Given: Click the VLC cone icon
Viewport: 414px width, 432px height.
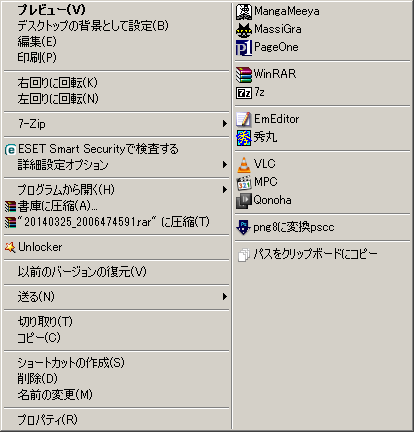Looking at the screenshot, I should (x=244, y=165).
